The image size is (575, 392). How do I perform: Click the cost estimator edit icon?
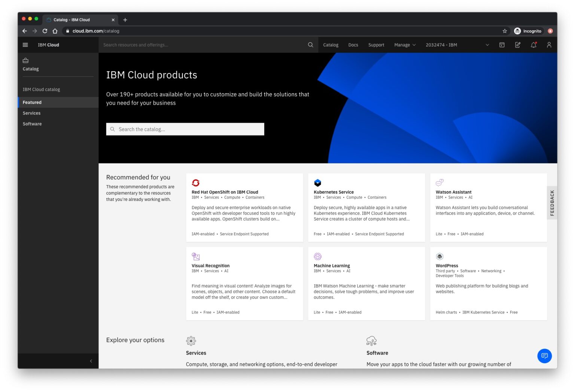[517, 45]
